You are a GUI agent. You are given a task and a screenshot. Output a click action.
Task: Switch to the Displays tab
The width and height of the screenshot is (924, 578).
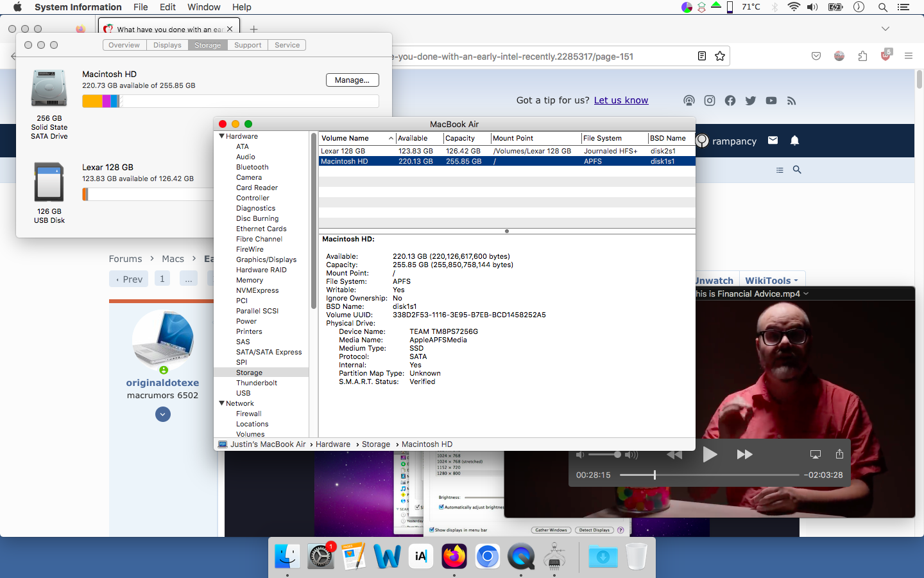[x=167, y=45]
